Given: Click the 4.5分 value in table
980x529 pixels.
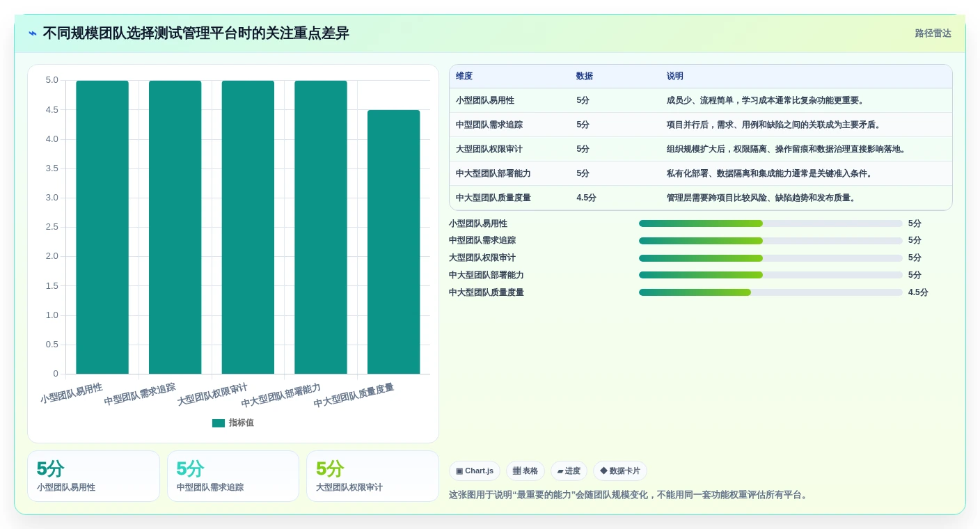Looking at the screenshot, I should click(x=586, y=198).
